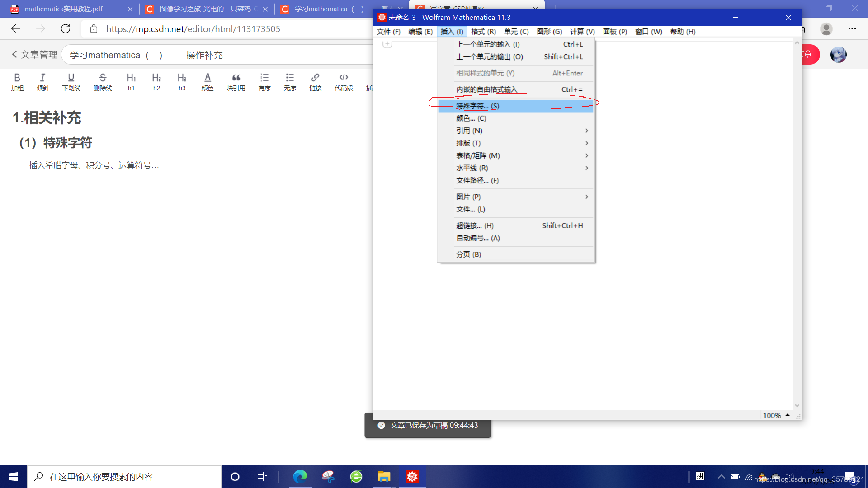Insert an ordered list (有序)
The width and height of the screenshot is (868, 488).
coord(264,81)
